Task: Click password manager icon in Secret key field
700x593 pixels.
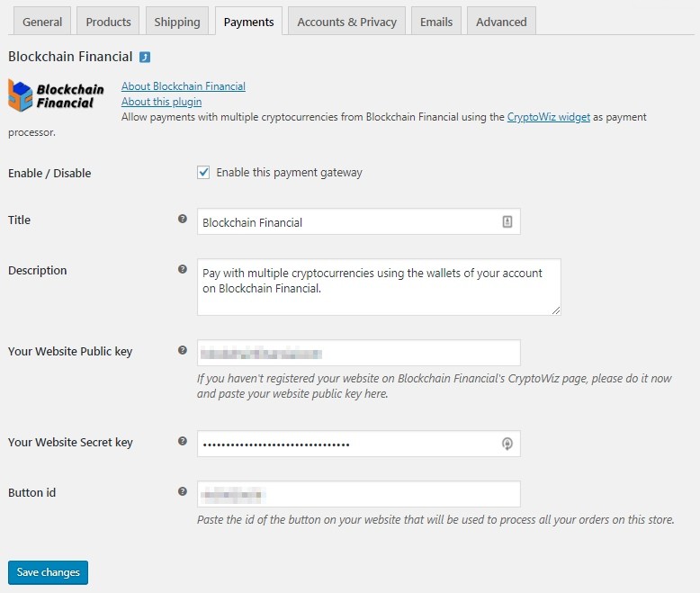Action: (507, 444)
